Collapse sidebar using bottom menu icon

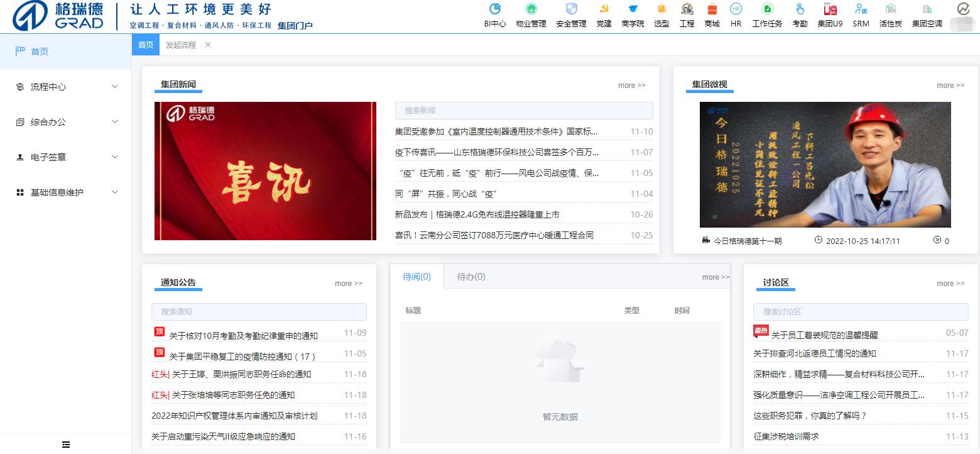(66, 445)
